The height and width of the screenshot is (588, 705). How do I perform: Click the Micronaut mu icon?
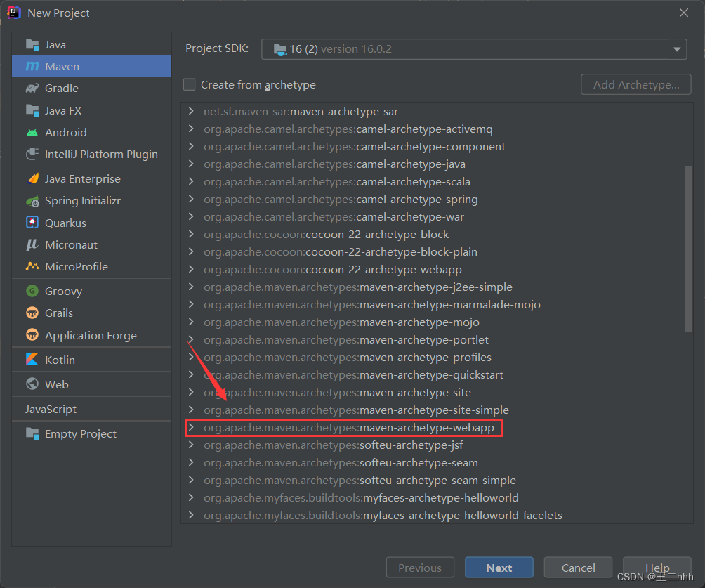[32, 244]
